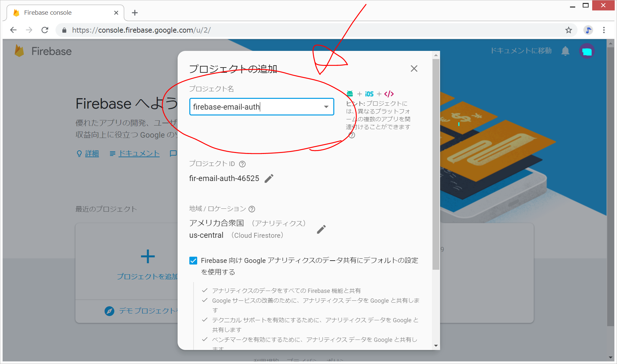
Task: Click the help icon under hint text
Action: [352, 135]
